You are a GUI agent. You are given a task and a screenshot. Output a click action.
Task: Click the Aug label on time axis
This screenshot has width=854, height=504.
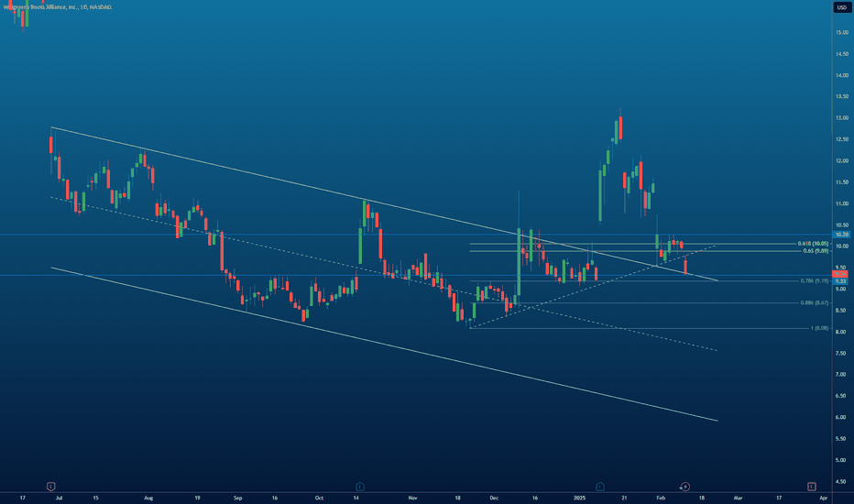tap(148, 498)
